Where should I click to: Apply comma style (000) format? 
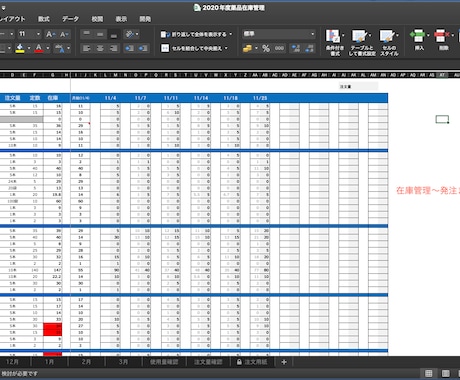[x=279, y=49]
